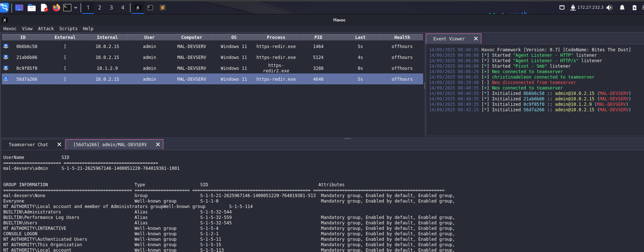Click Havoc logo icon in title bar
This screenshot has height=252, width=644.
(5, 20)
